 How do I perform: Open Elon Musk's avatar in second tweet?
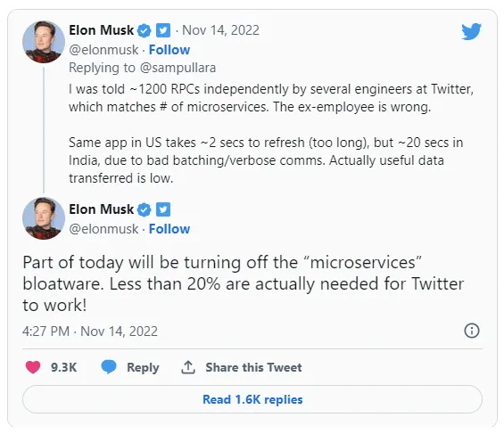(x=44, y=218)
